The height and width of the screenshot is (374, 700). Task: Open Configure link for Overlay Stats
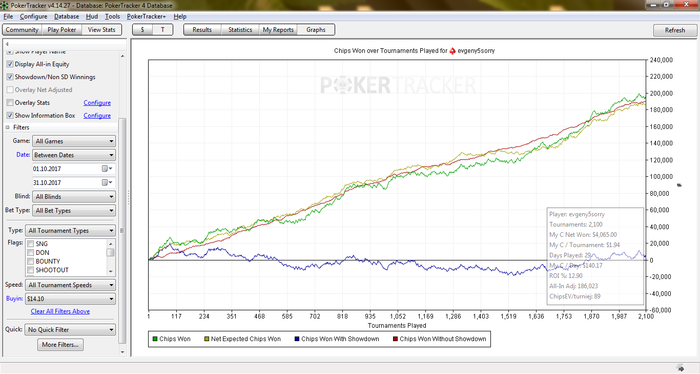point(97,103)
